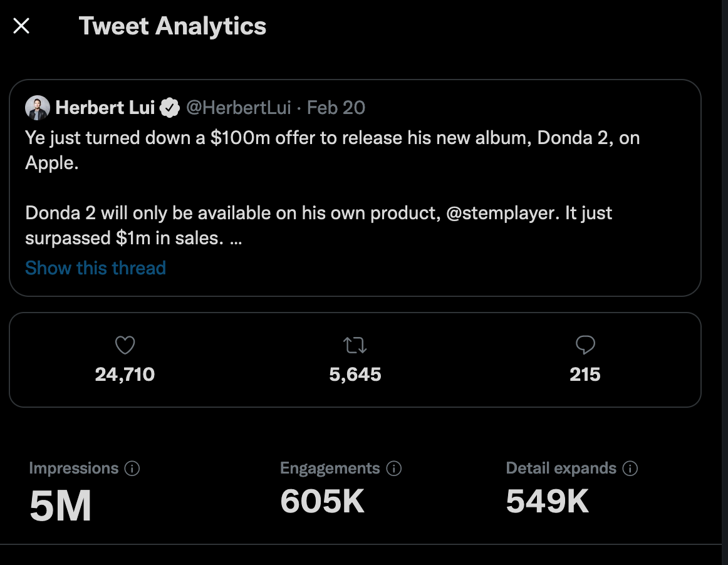Click the heart likes icon
Viewport: 728px width, 565px height.
pos(125,345)
